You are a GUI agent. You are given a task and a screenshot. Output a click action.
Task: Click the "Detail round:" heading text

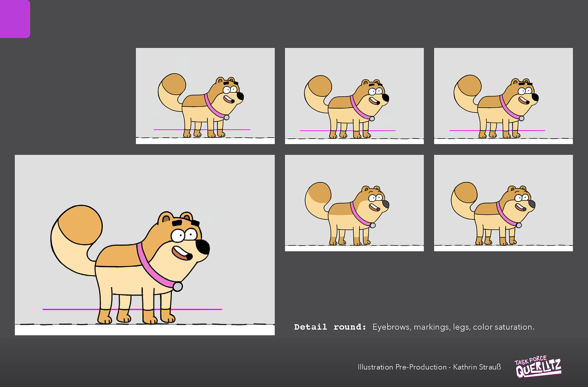[x=330, y=327]
